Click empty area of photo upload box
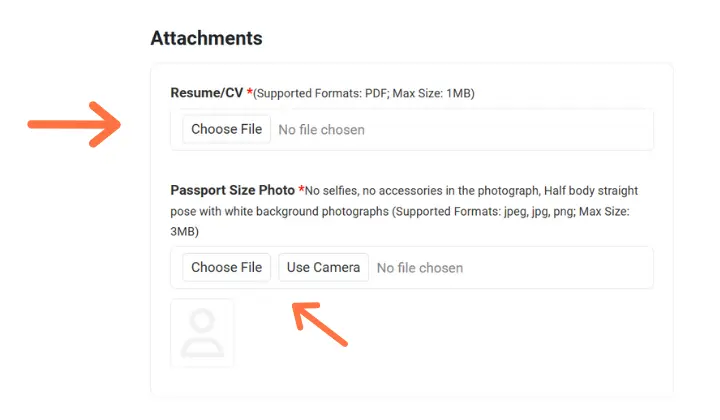Screen dimensions: 720x420 (x=556, y=268)
